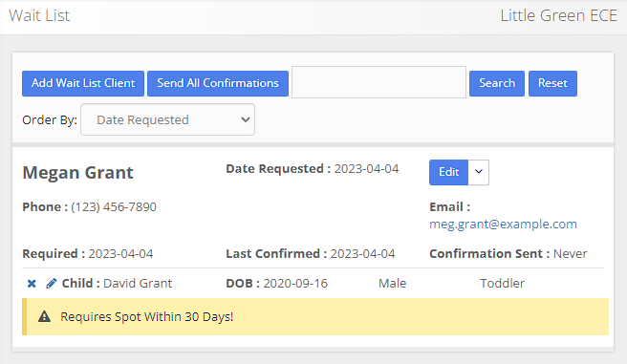
Task: Expand the dropdown arrow beside Edit
Action: 479,172
